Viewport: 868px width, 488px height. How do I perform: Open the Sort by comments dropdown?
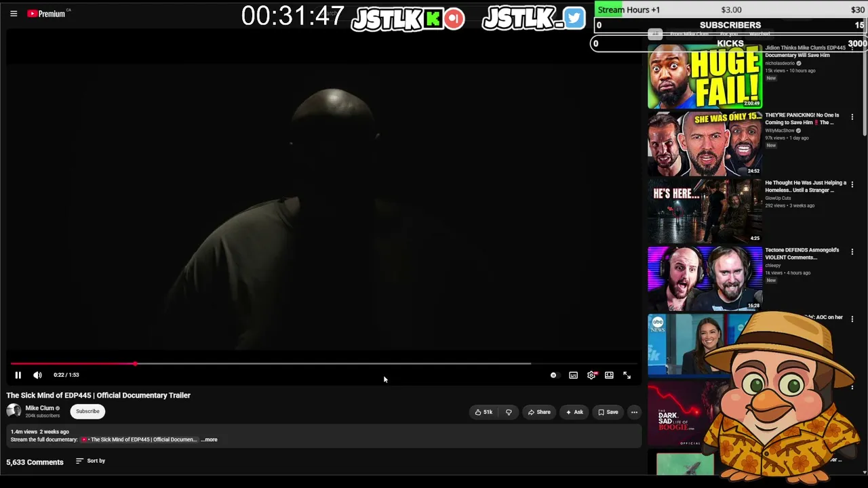tap(90, 461)
